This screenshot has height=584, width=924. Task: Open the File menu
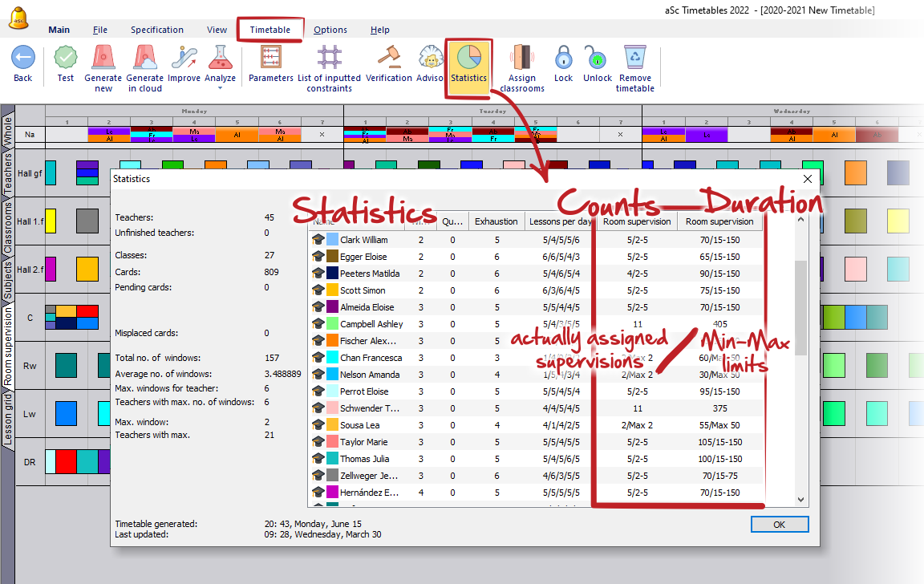[x=100, y=30]
